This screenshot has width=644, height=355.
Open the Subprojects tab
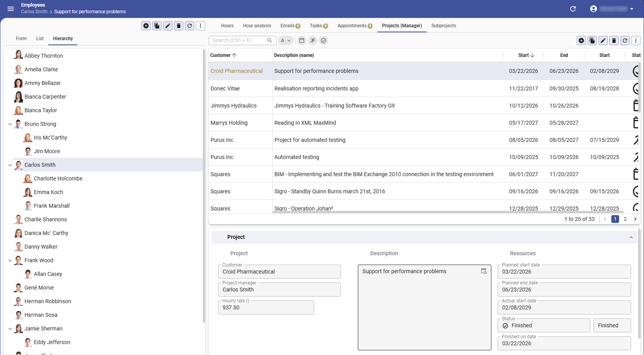coord(443,26)
